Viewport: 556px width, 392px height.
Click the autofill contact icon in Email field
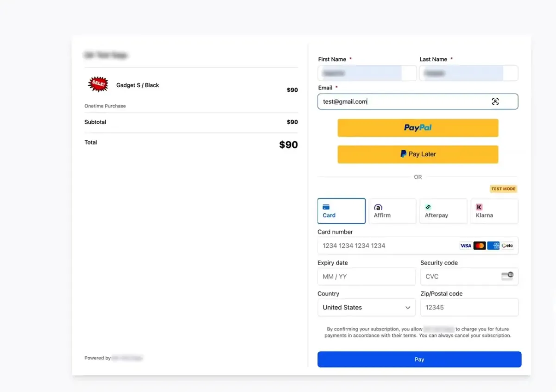[x=495, y=101]
